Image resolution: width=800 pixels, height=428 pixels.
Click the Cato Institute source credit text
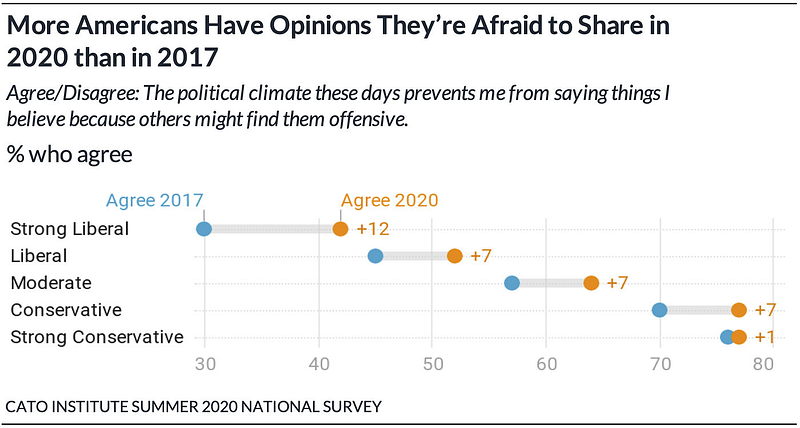(193, 407)
